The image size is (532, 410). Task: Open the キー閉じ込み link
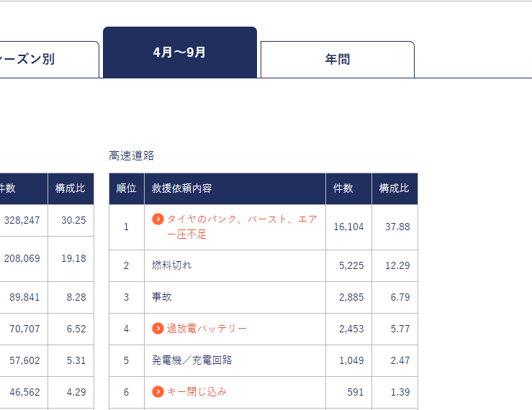[197, 392]
